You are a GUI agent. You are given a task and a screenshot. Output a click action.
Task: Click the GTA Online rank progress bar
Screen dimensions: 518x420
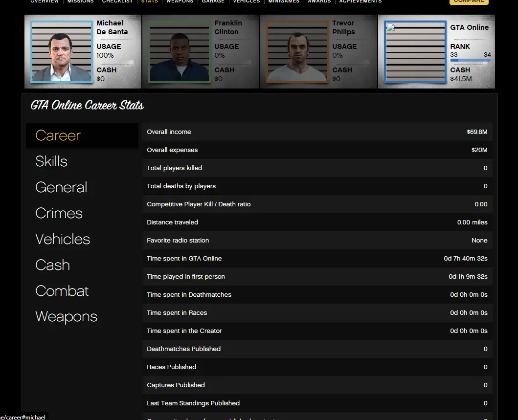[x=471, y=60]
